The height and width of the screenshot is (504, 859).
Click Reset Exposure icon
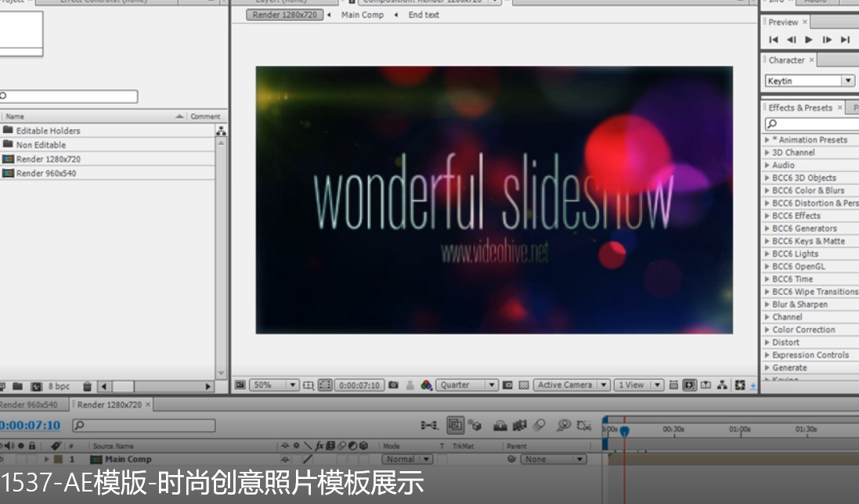click(739, 385)
